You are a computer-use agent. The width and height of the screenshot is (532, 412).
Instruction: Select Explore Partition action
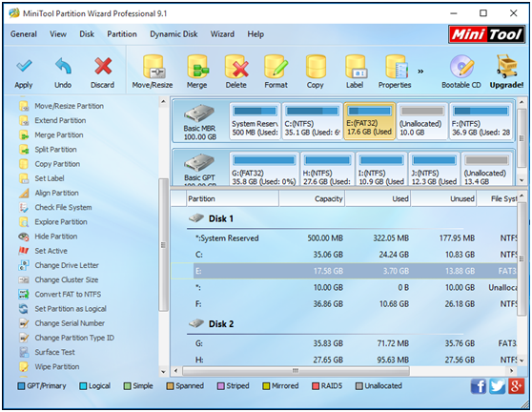[x=53, y=222]
